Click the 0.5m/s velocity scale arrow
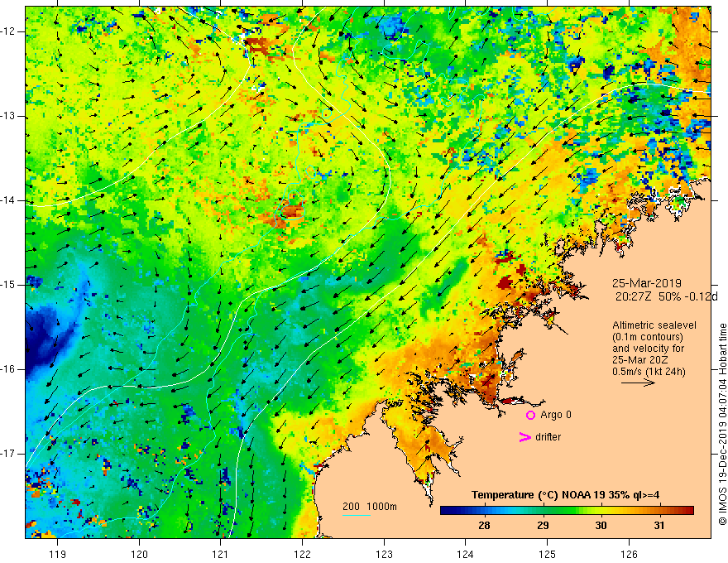This screenshot has height=563, width=728. coord(638,383)
